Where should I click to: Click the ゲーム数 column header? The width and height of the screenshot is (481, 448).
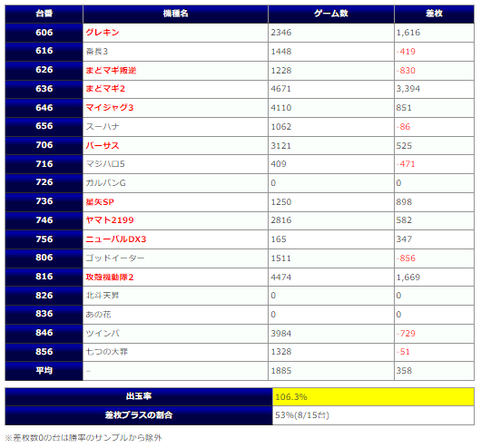click(331, 14)
